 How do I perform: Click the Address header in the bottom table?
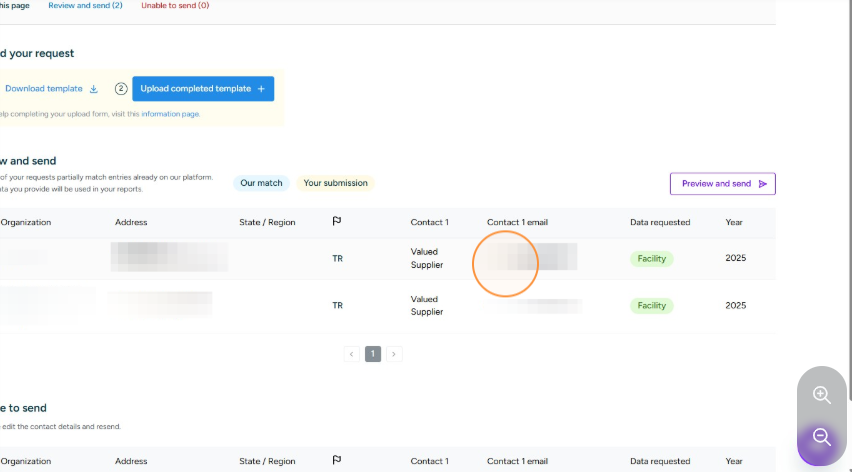click(x=131, y=461)
